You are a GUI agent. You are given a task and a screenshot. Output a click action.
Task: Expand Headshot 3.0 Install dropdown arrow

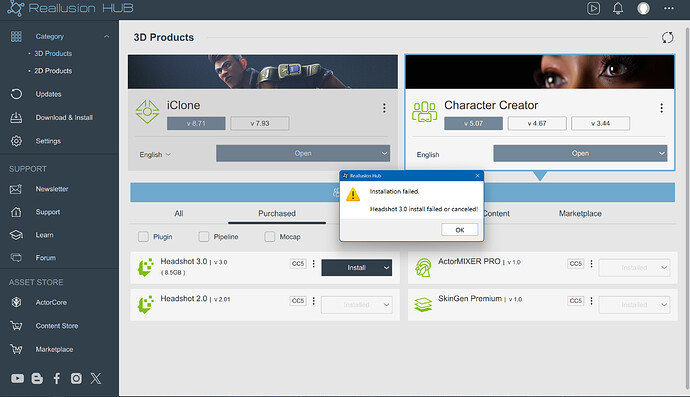pos(386,268)
